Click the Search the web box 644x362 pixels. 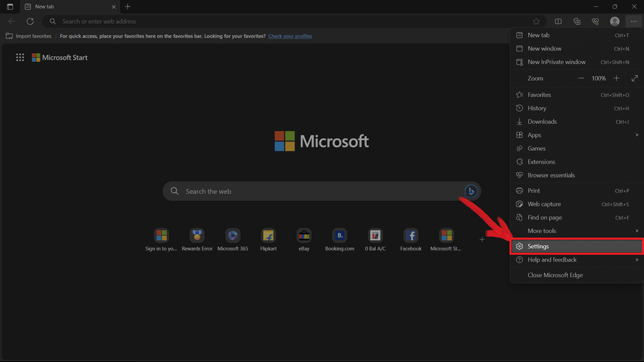321,191
